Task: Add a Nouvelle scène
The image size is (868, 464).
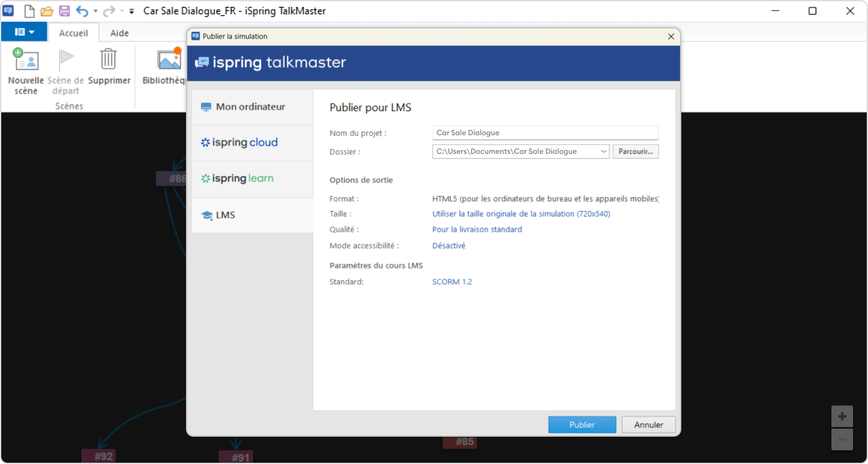Action: coord(26,72)
